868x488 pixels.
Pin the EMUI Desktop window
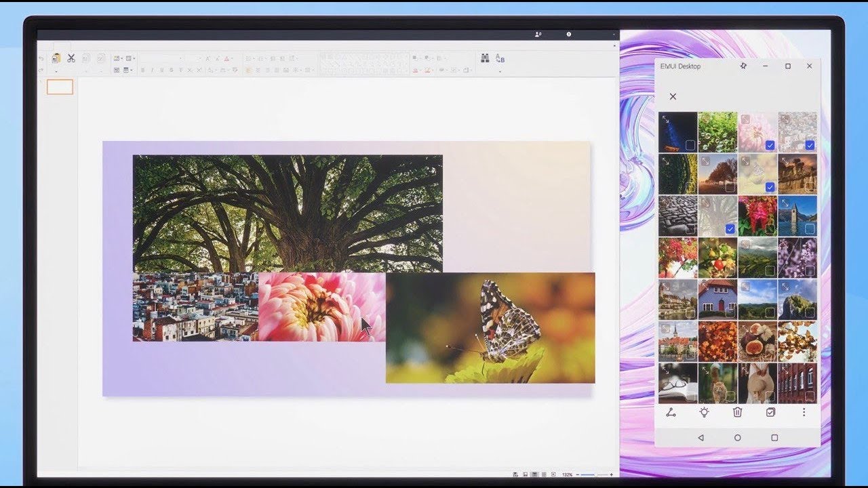743,66
